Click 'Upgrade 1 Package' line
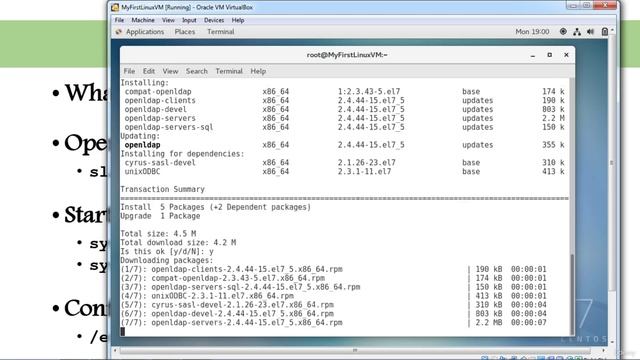 pos(160,216)
